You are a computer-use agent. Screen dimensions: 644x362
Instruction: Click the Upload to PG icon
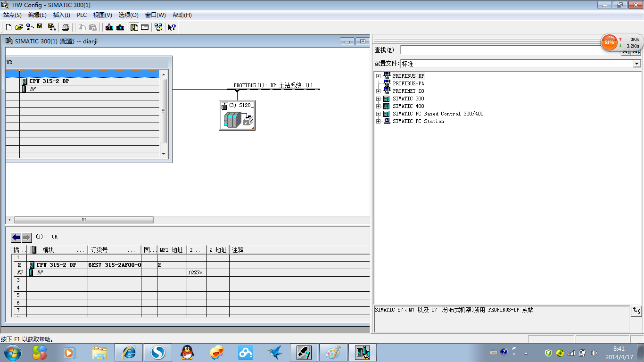(120, 27)
